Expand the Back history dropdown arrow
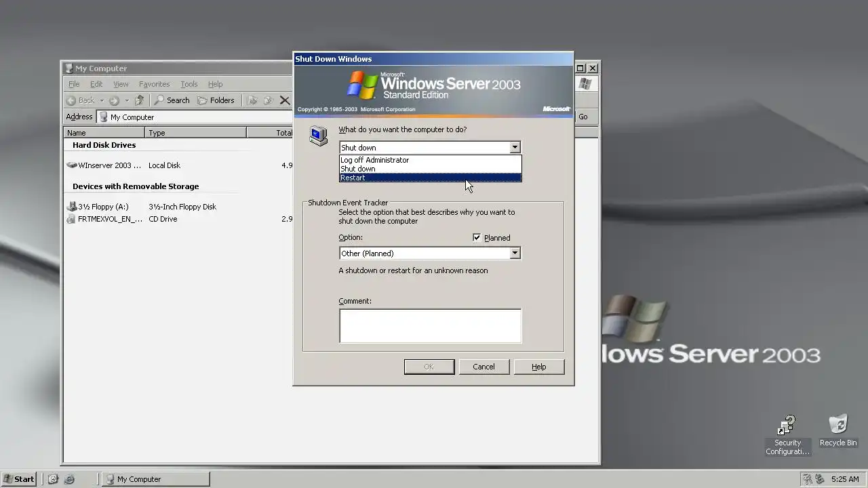This screenshot has width=868, height=488. [102, 100]
